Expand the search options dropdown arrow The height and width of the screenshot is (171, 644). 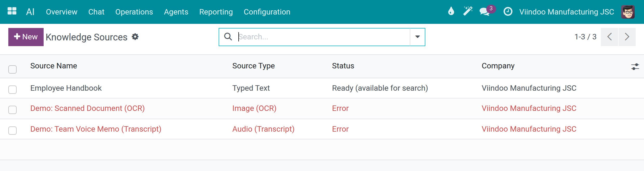coord(418,37)
